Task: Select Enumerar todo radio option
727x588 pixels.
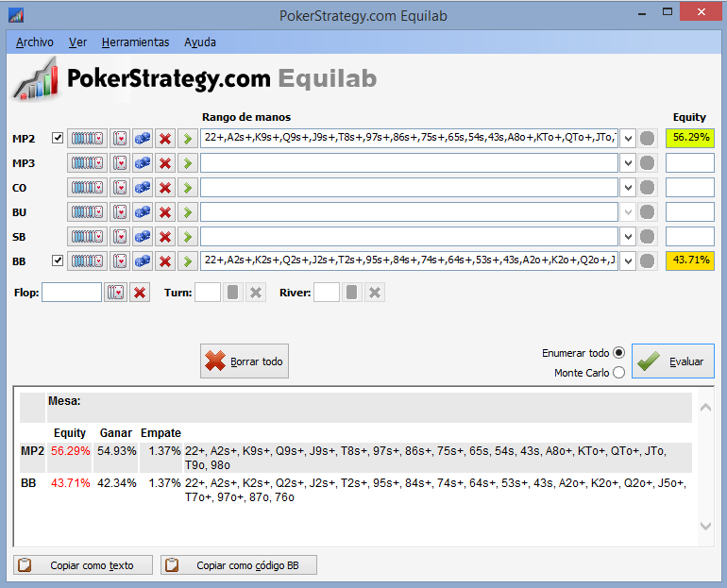Action: (619, 353)
